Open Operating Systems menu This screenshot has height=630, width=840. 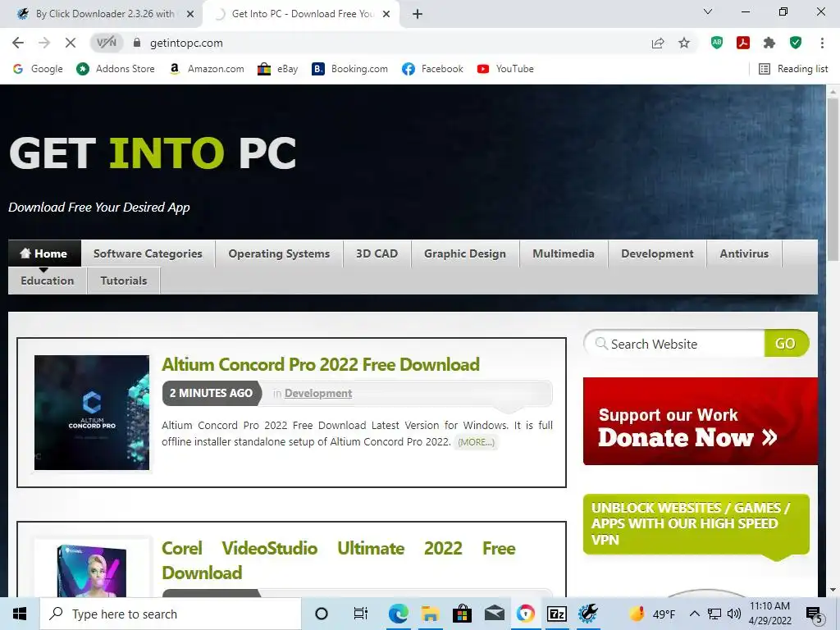pyautogui.click(x=279, y=254)
